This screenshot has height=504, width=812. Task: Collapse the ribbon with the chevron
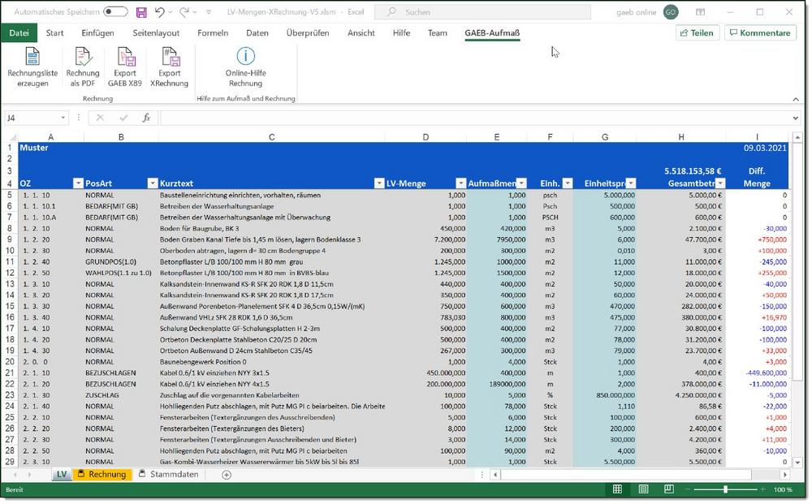click(796, 99)
